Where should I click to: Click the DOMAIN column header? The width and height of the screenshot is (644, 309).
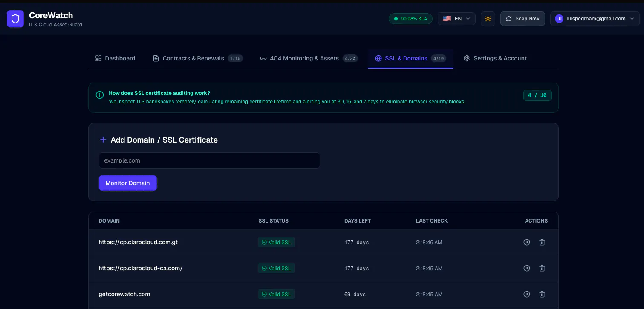(109, 221)
